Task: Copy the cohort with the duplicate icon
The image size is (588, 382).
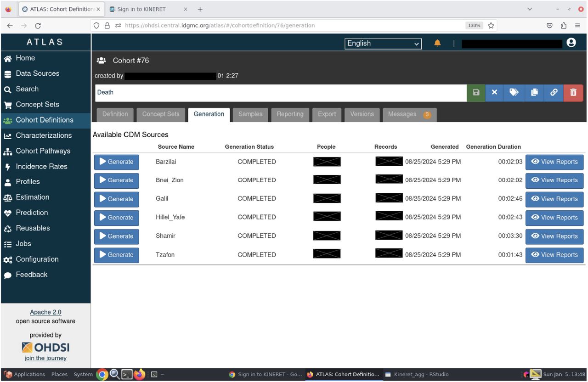Action: (x=534, y=93)
